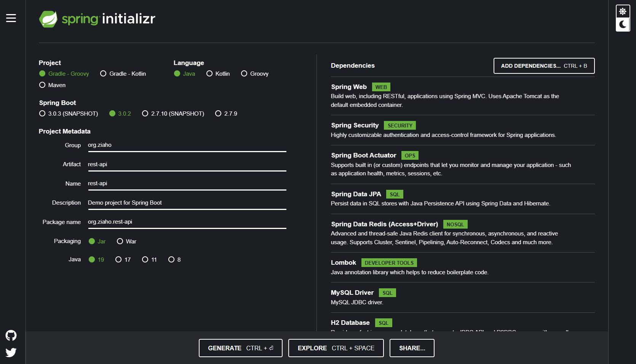Click the Share button
The width and height of the screenshot is (636, 364).
pos(412,348)
